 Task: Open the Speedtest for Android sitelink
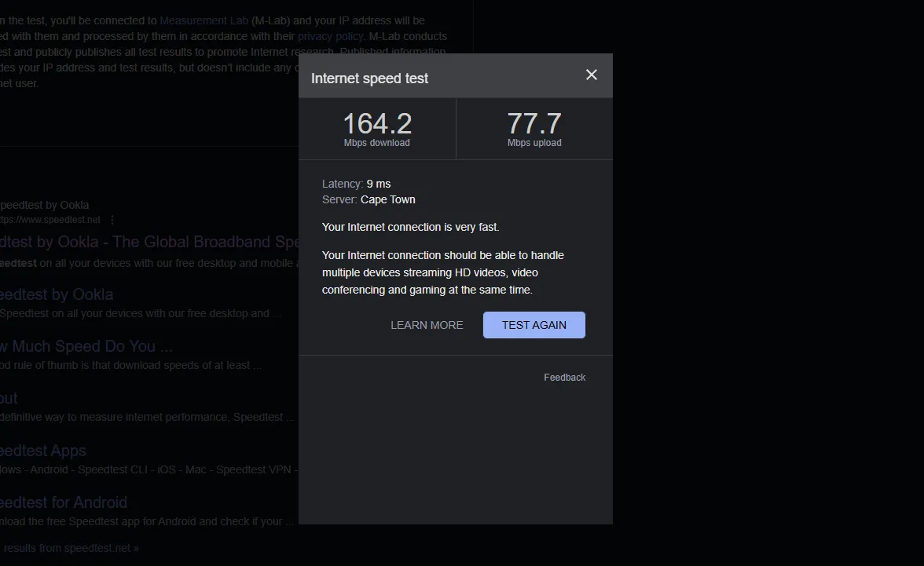click(x=64, y=502)
